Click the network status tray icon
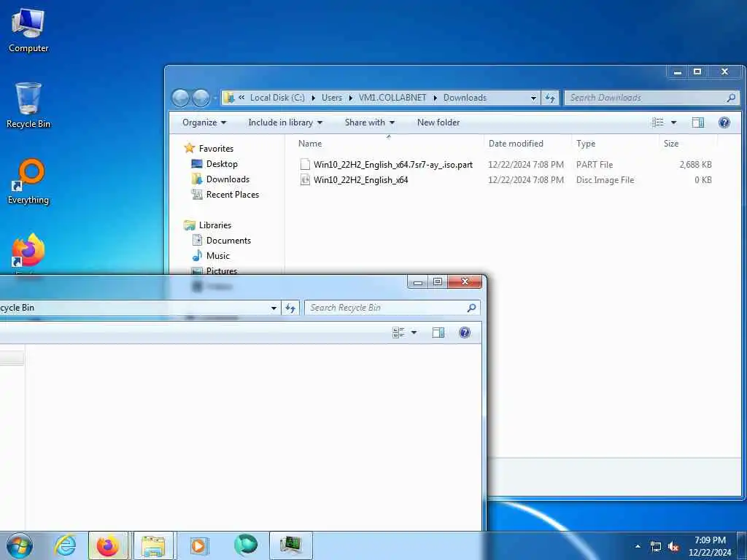The width and height of the screenshot is (747, 560). [656, 547]
